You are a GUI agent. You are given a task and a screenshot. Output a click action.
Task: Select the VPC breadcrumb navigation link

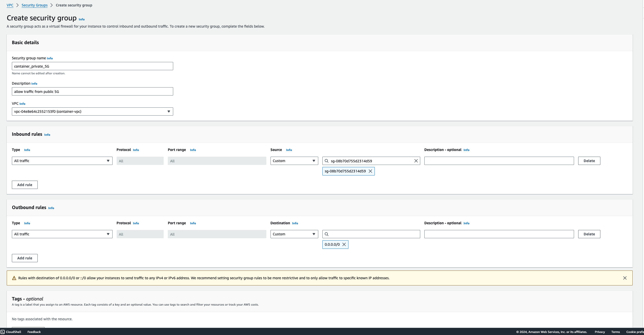[9, 5]
